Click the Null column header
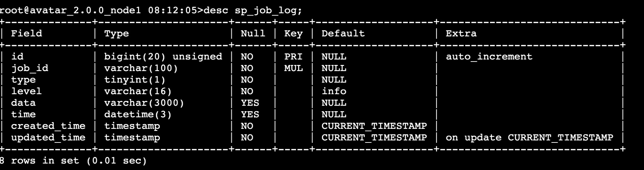Viewport: 644px width, 170px height. click(253, 33)
